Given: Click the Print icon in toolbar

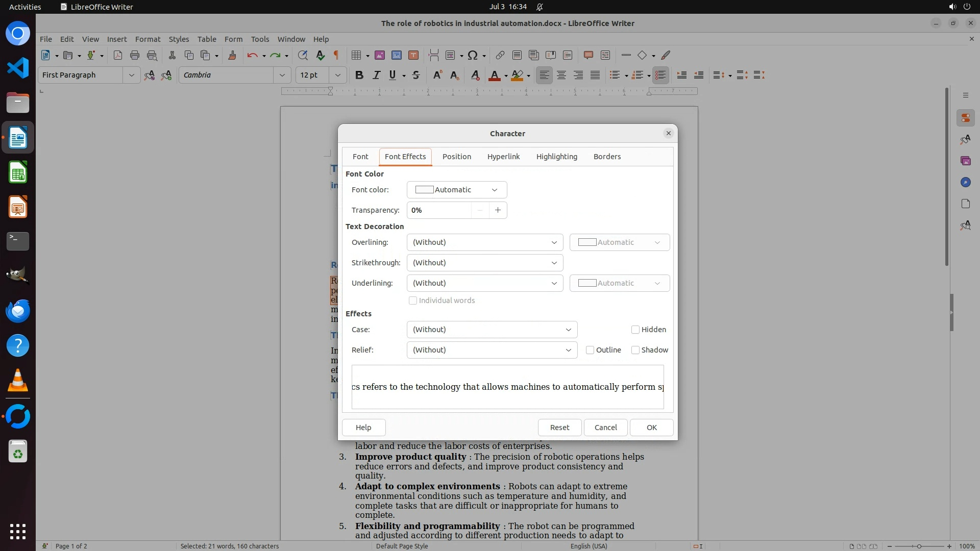Looking at the screenshot, I should point(135,55).
